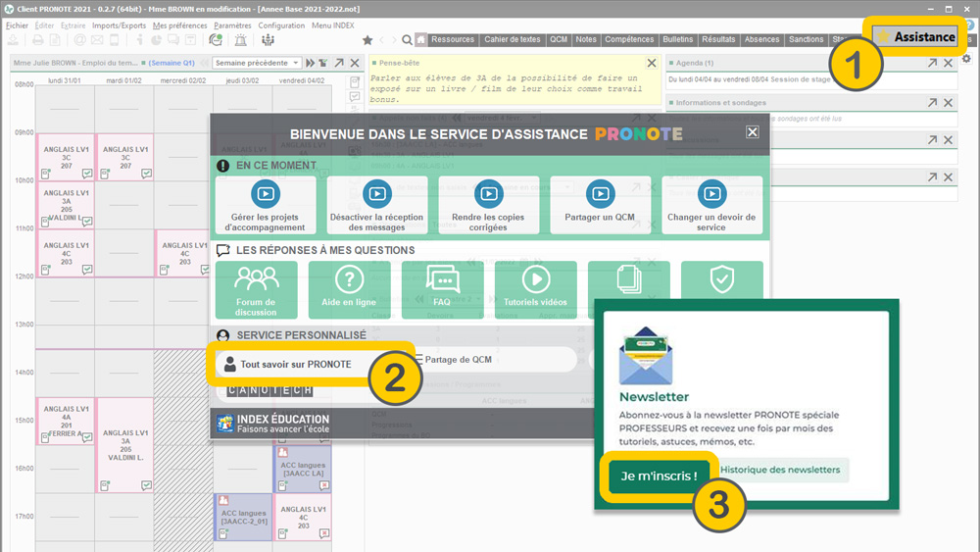Open the Fichier menu
980x552 pixels.
(x=17, y=25)
